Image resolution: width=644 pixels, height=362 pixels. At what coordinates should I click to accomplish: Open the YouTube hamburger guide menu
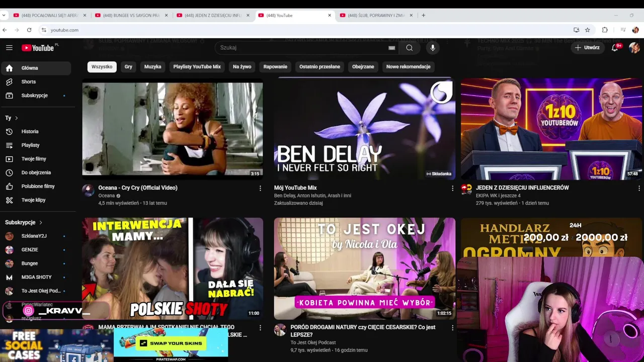coord(9,48)
